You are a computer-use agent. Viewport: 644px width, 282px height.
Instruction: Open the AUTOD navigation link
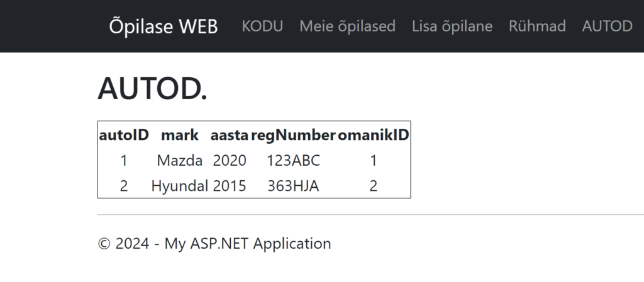607,26
